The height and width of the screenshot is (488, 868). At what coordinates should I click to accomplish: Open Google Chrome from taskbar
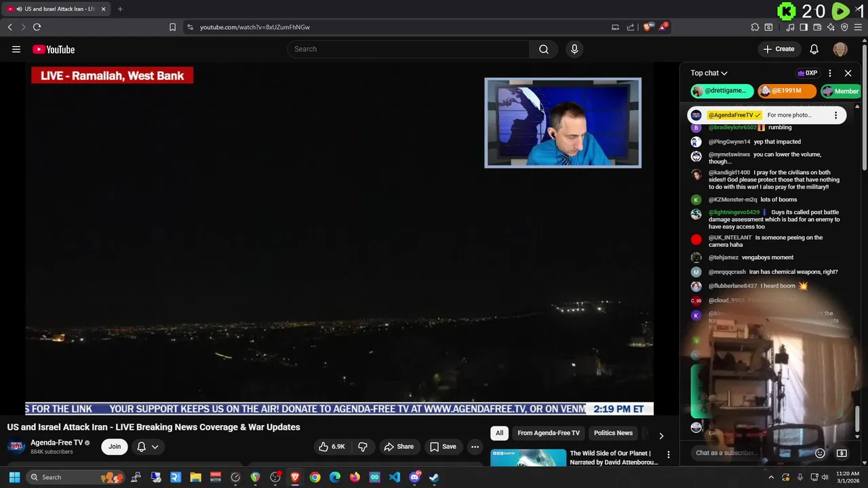click(x=315, y=477)
